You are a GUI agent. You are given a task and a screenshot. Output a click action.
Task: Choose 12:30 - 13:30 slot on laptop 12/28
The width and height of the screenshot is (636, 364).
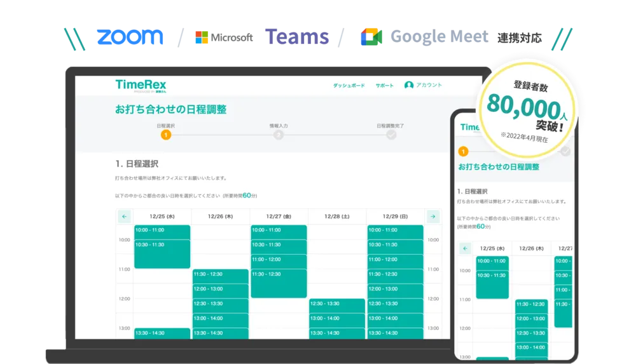tap(337, 304)
